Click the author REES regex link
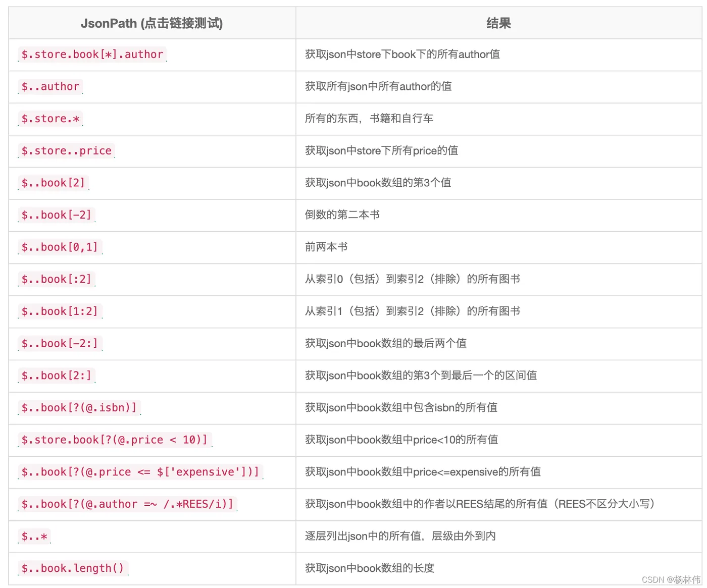 click(x=128, y=504)
